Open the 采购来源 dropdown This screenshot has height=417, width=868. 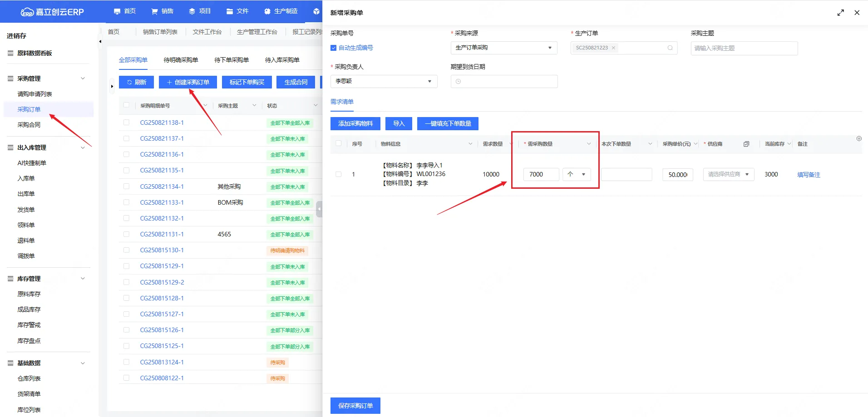point(503,48)
